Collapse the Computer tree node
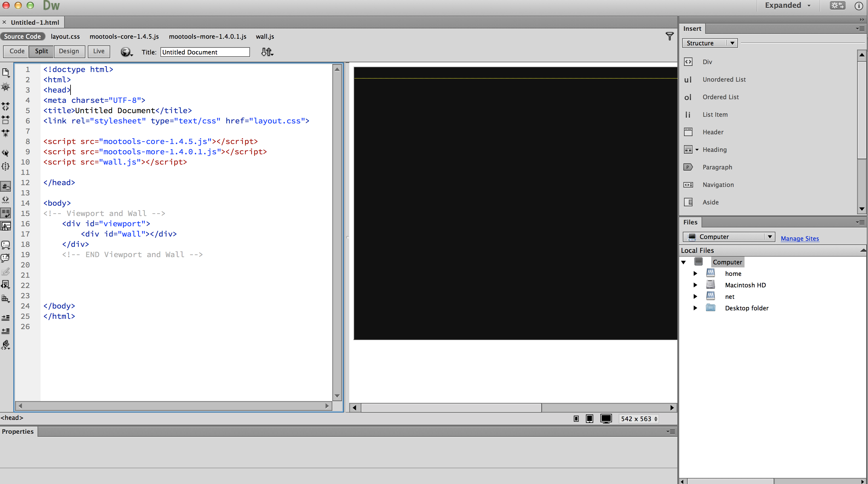Screen dimensions: 868x484 tap(683, 262)
